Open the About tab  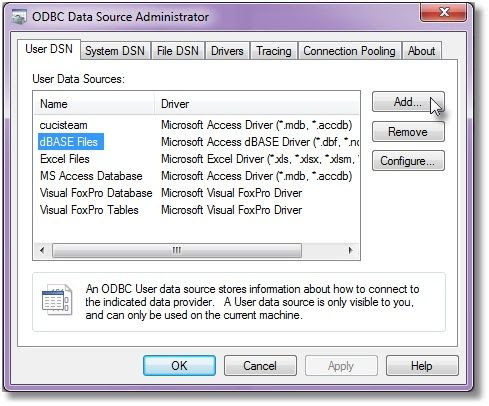coord(422,51)
